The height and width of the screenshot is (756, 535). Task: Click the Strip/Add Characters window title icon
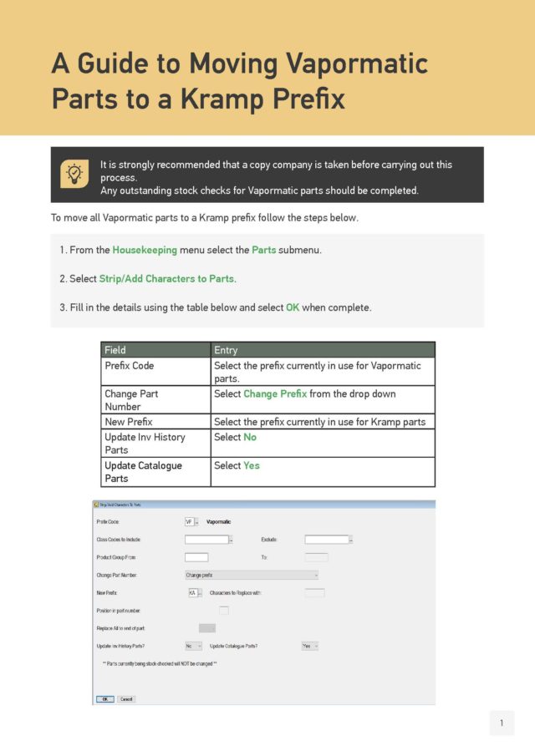pos(96,505)
